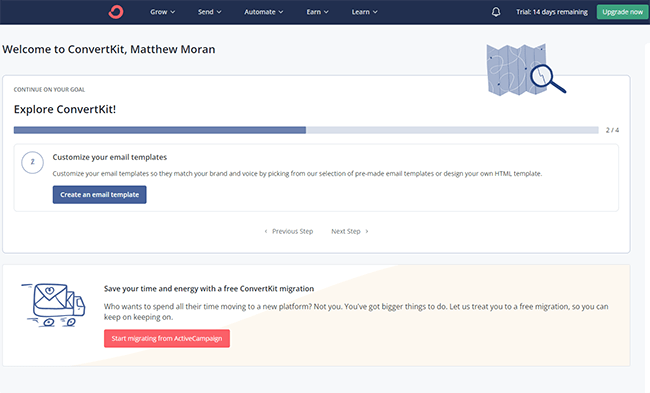Click the onboarding progress bar
This screenshot has width=650, height=393.
[306, 130]
